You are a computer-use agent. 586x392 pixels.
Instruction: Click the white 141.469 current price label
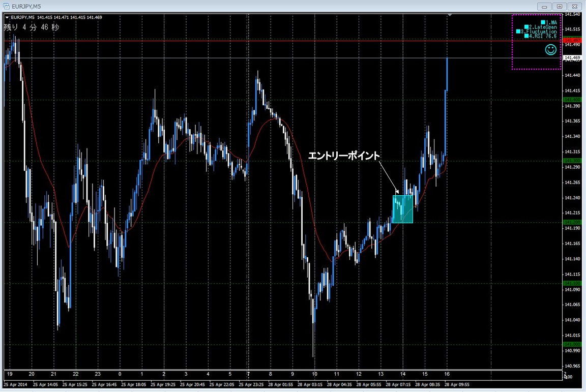(572, 58)
